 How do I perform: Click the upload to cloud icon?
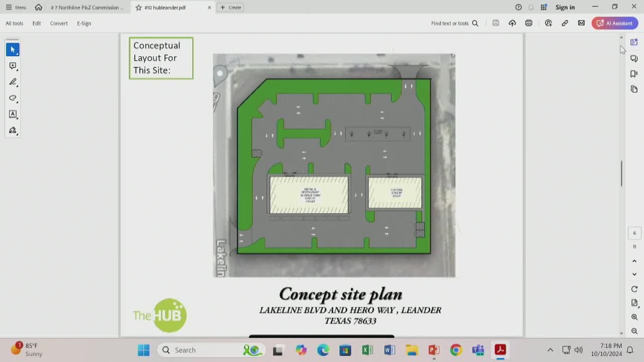pyautogui.click(x=512, y=23)
